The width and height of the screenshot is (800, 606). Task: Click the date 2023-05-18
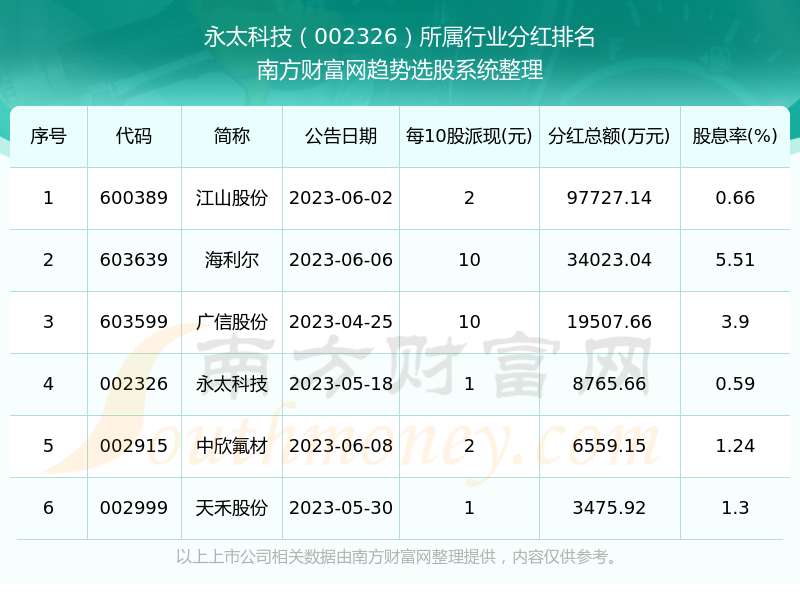coord(341,384)
